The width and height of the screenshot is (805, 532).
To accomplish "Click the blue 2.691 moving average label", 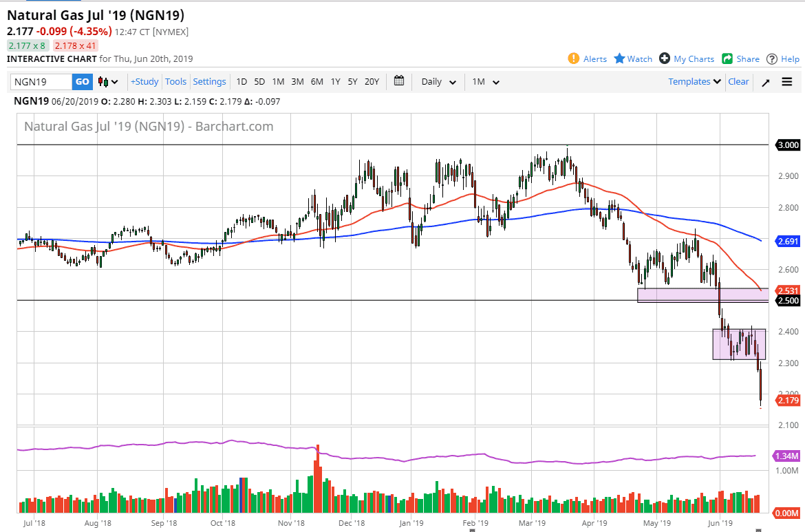I will click(x=788, y=241).
